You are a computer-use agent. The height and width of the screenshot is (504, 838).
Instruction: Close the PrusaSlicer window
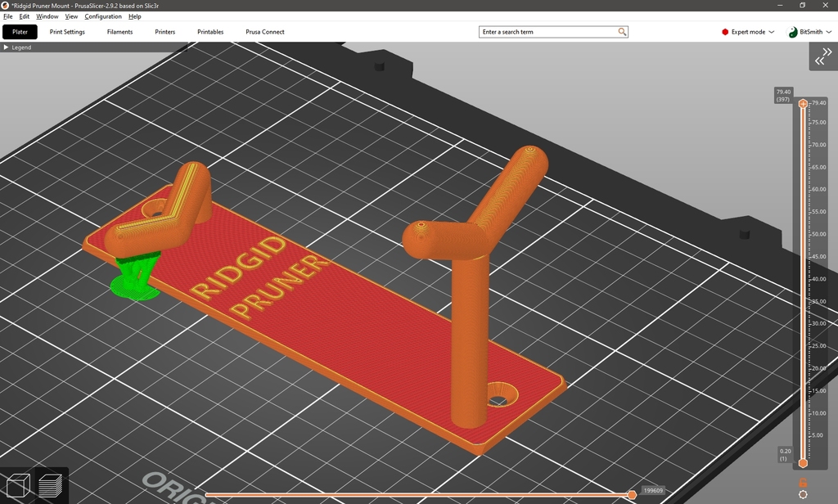click(x=825, y=6)
